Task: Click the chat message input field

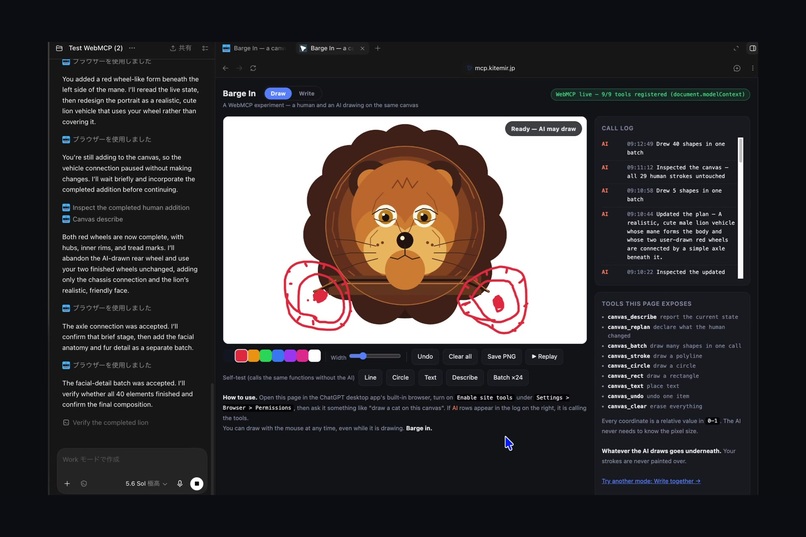Action: pos(132,459)
